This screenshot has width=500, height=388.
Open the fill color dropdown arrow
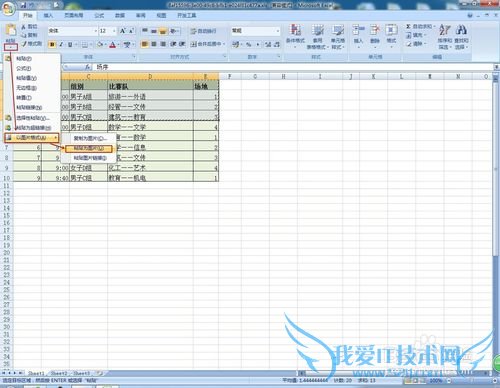click(x=105, y=44)
